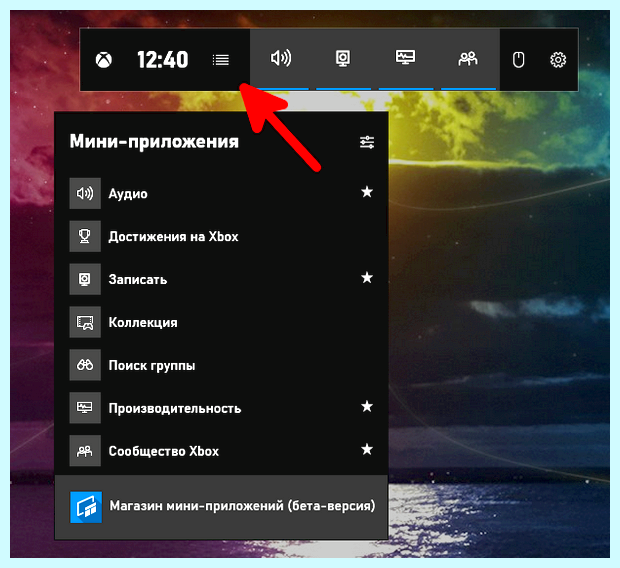The width and height of the screenshot is (620, 568).
Task: Open the Capture widget from top bar
Action: 343,59
